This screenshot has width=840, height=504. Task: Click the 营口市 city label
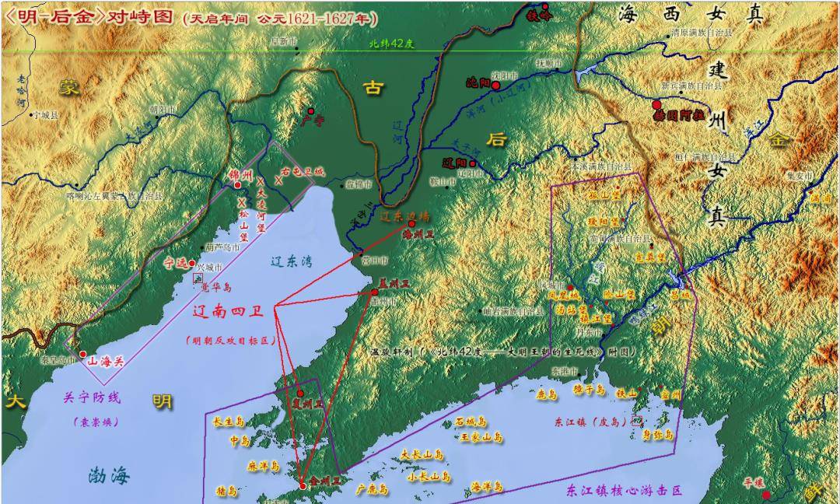[374, 261]
